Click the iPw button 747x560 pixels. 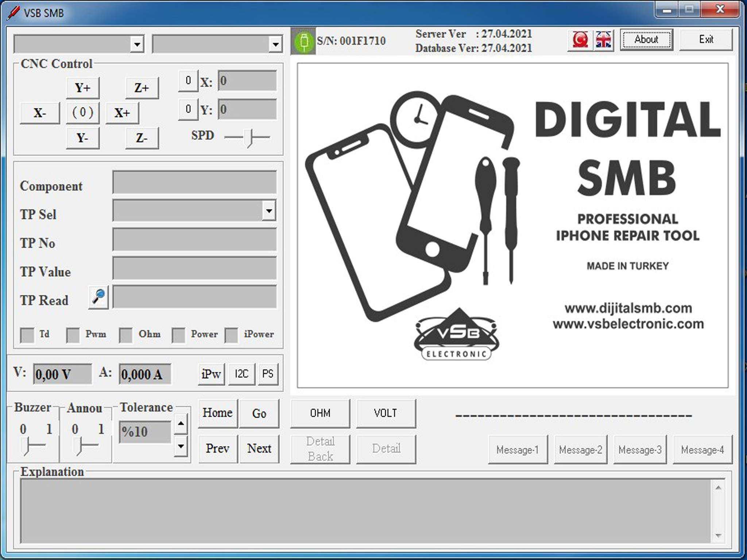point(211,374)
